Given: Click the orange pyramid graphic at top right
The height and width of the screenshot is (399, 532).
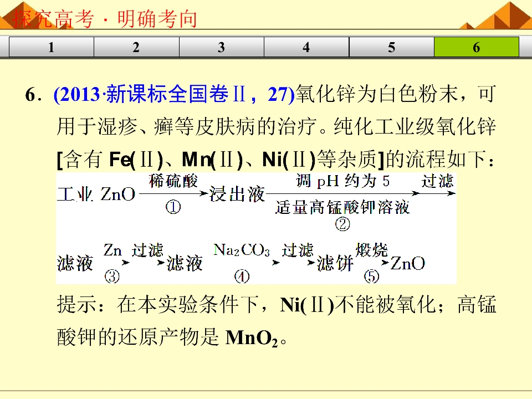Looking at the screenshot, I should pos(495,15).
